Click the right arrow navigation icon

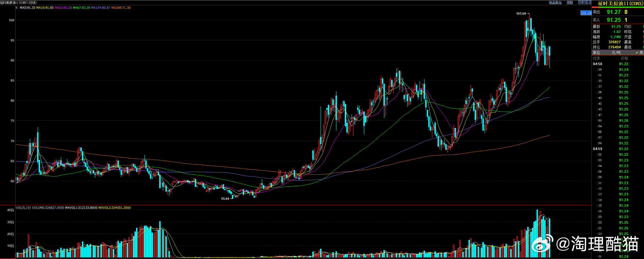pyautogui.click(x=585, y=2)
